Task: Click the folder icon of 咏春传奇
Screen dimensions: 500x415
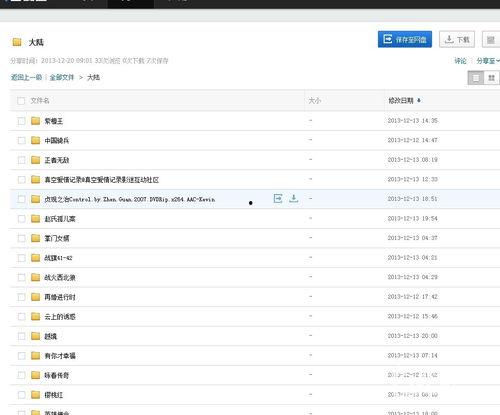Action: point(36,375)
